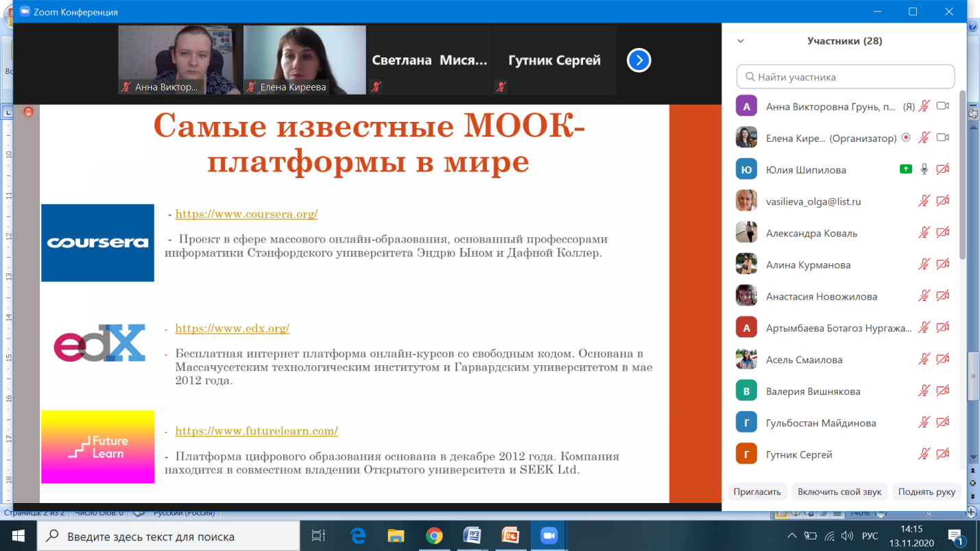
Task: Click the Windows Start button
Action: [19, 536]
